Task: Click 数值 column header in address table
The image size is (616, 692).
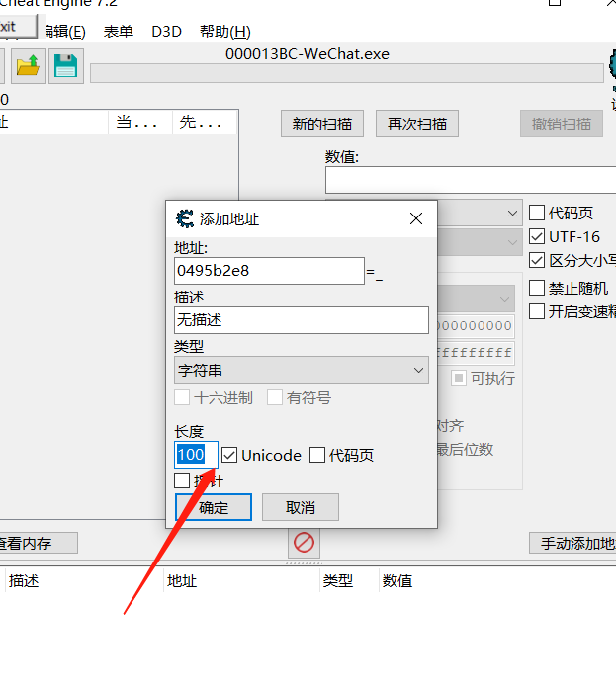Action: click(x=397, y=581)
